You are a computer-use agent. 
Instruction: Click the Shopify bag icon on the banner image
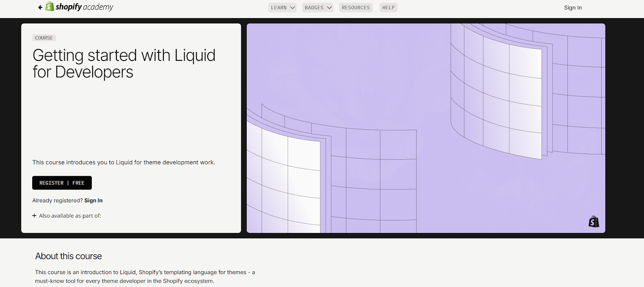click(594, 222)
